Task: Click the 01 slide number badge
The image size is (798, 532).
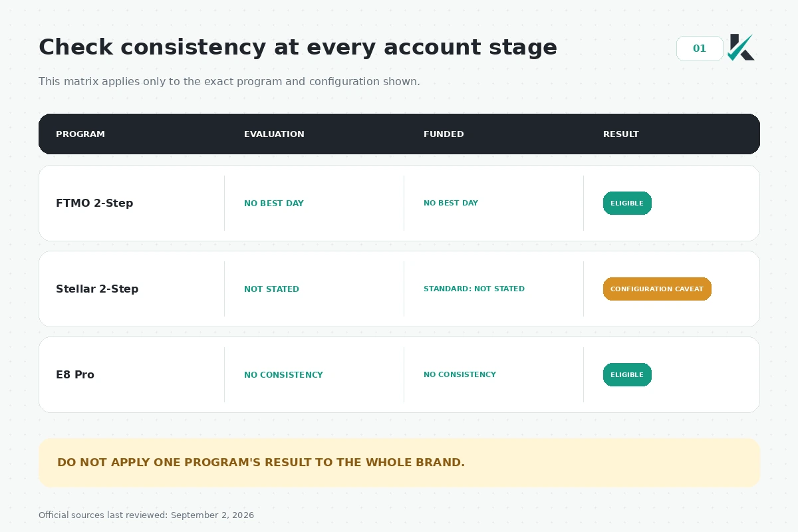Action: point(700,49)
